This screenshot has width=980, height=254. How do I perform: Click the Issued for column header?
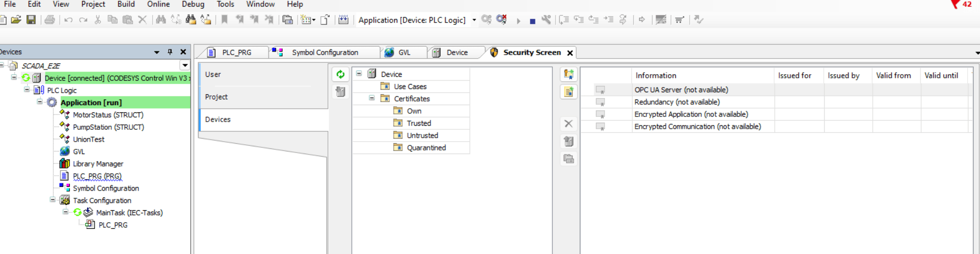[799, 75]
